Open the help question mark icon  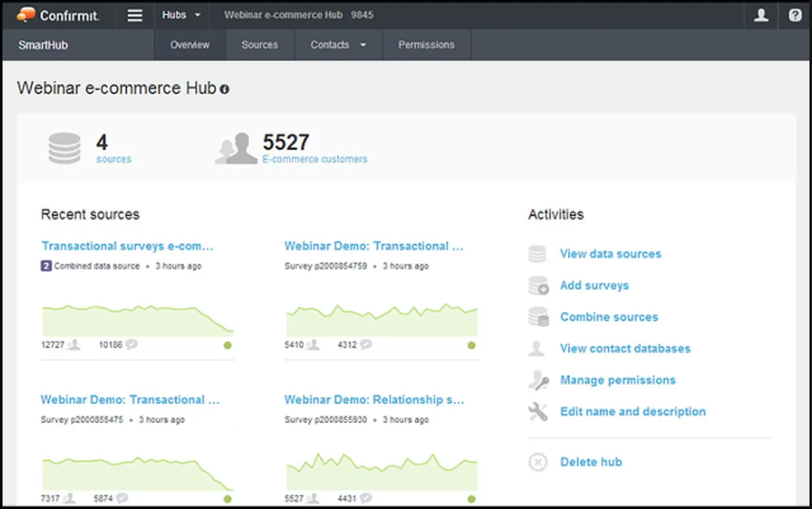coord(795,15)
